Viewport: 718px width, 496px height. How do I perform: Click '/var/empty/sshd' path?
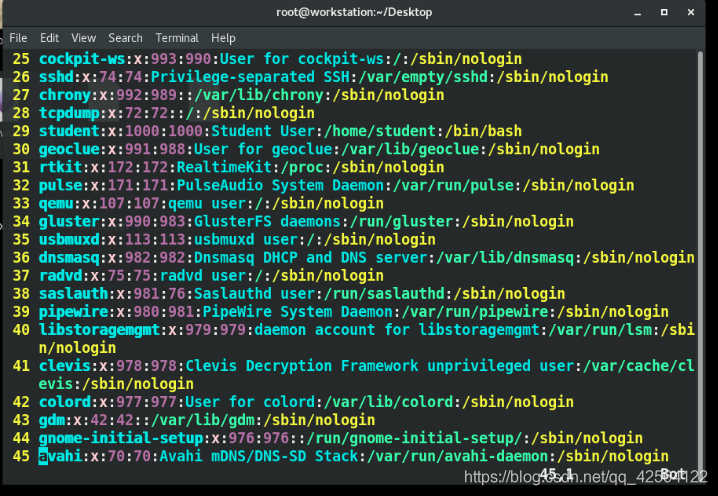click(x=423, y=77)
